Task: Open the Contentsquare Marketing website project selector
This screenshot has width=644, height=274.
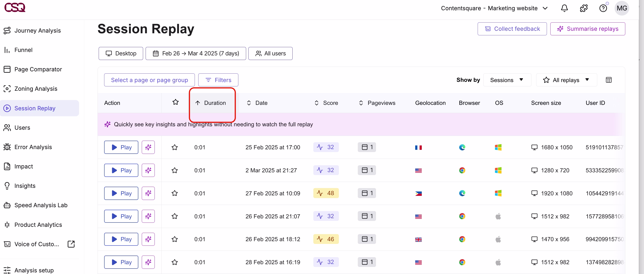Action: tap(494, 8)
